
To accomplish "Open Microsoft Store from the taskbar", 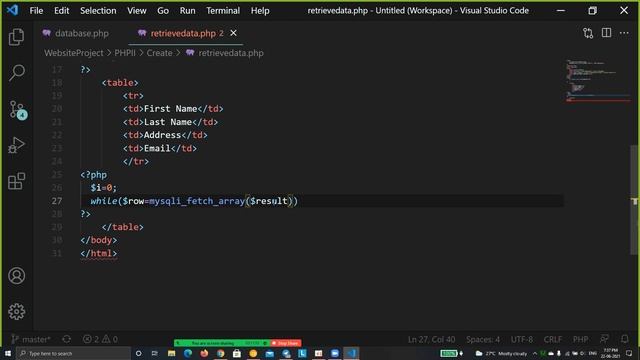I will click(237, 353).
